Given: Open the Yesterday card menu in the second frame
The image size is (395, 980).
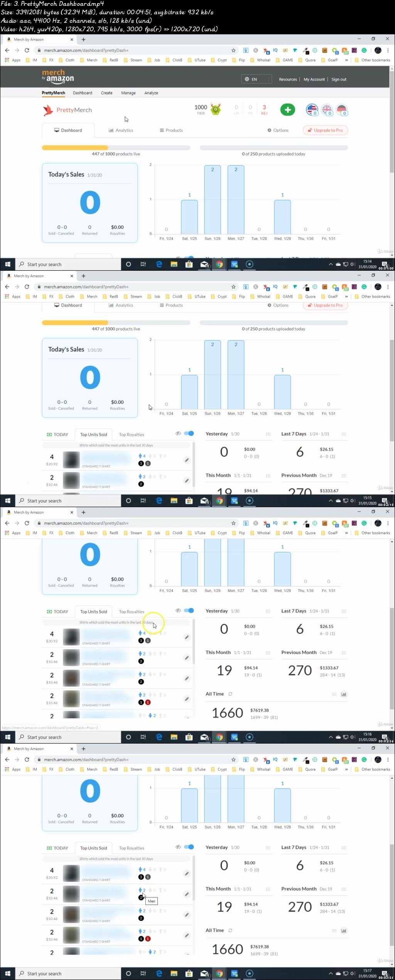Looking at the screenshot, I should tap(268, 434).
